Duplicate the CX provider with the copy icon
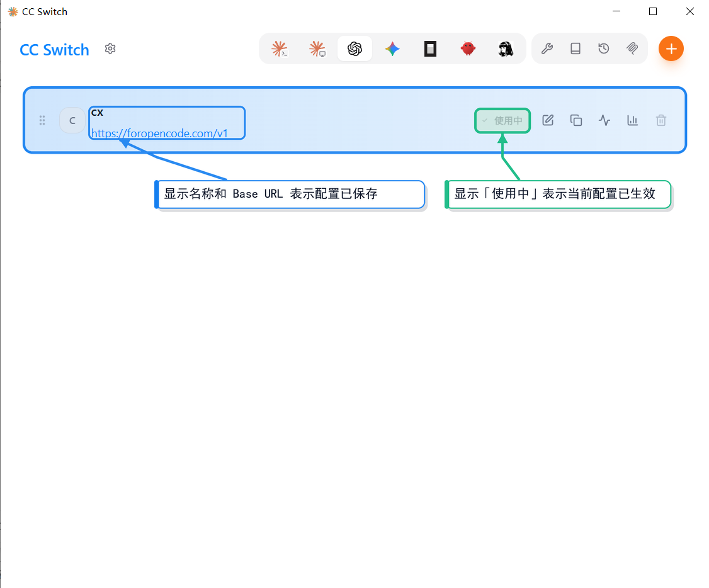709x588 pixels. [x=576, y=120]
